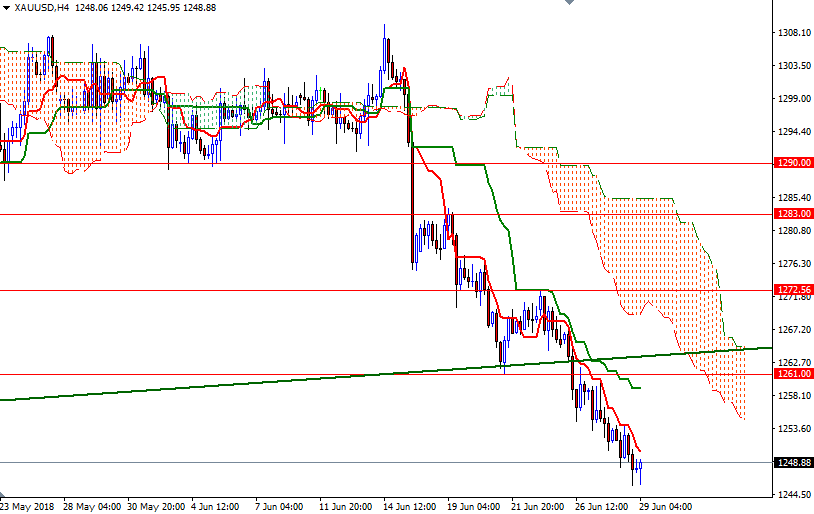Click the chart shift marker at top
Screen dimensions: 814x514
(x=569, y=2)
